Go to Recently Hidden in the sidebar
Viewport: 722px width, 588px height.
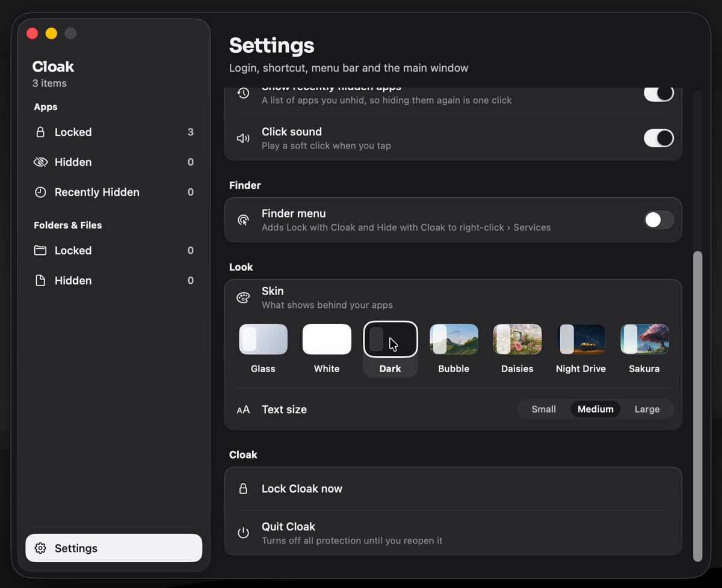pos(114,192)
